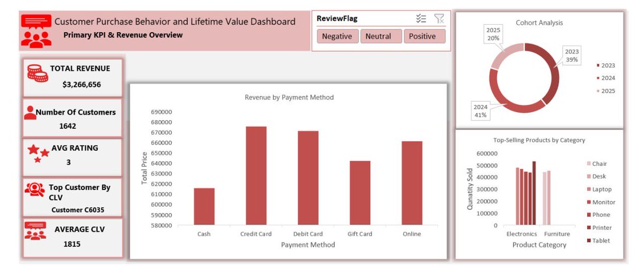The height and width of the screenshot is (278, 644).
Task: Click the AVG Rating stars icon
Action: pos(38,153)
